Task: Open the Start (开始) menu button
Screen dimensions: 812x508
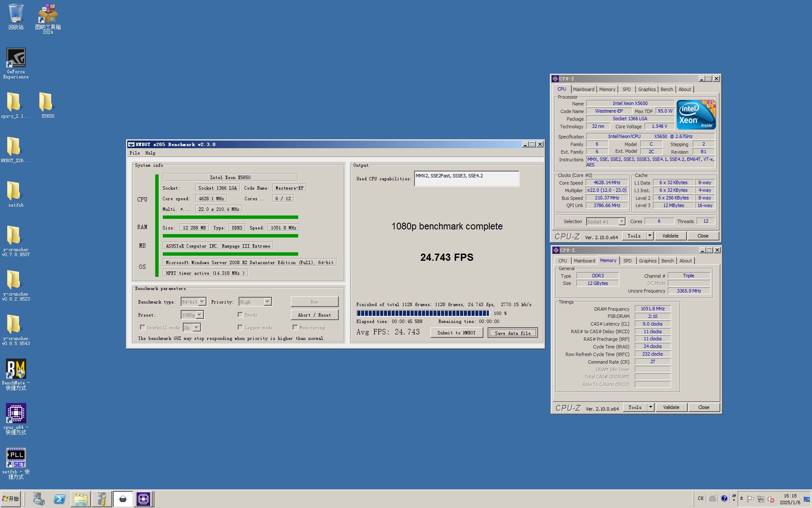Action: click(x=11, y=499)
